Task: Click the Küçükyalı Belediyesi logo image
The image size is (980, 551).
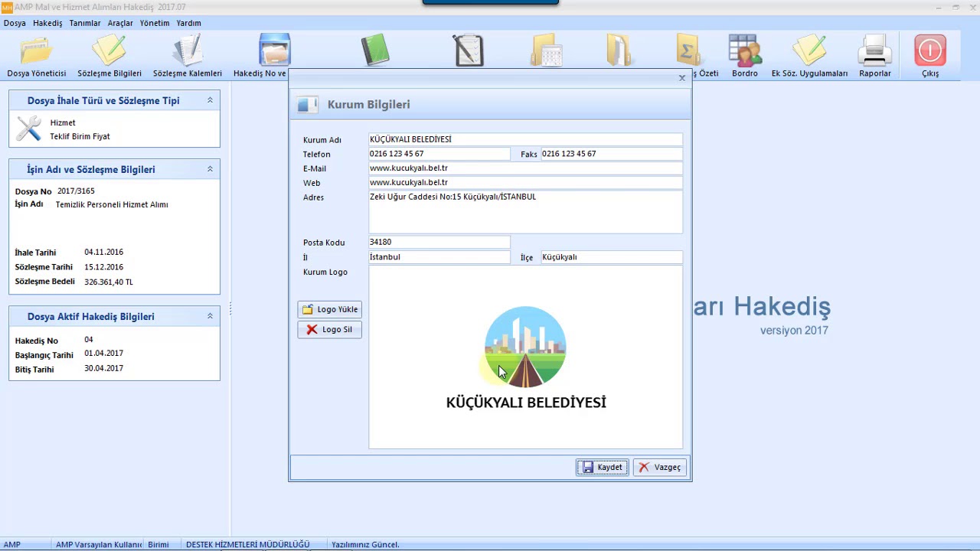Action: pyautogui.click(x=526, y=357)
